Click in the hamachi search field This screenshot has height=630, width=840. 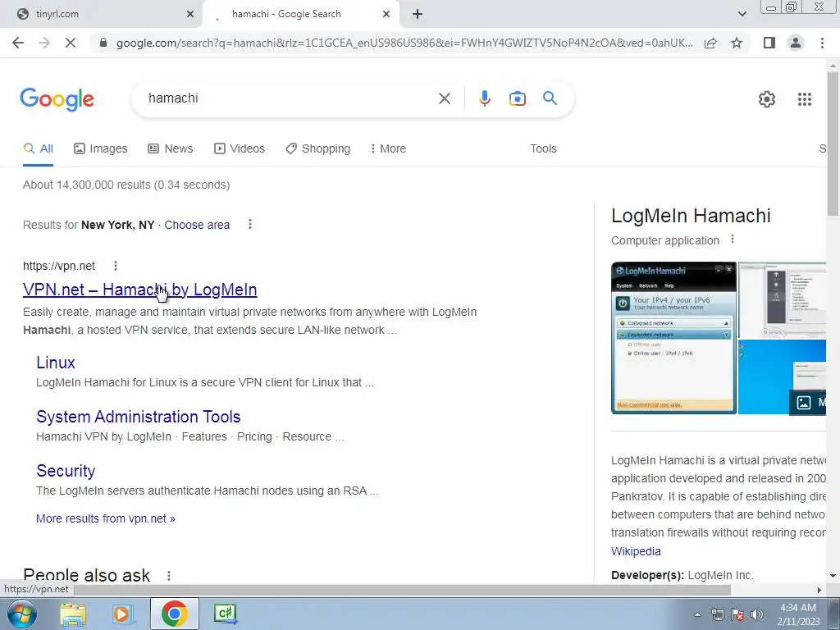click(290, 98)
